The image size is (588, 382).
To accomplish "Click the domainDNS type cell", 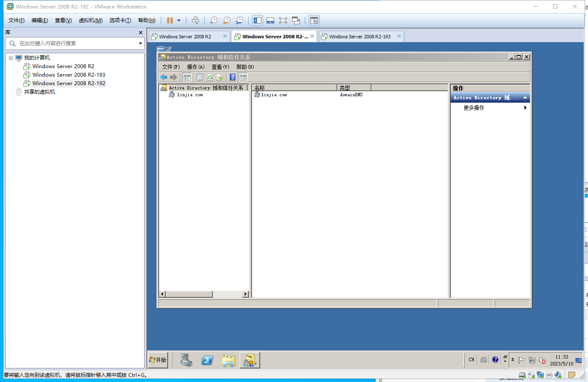I will point(351,95).
